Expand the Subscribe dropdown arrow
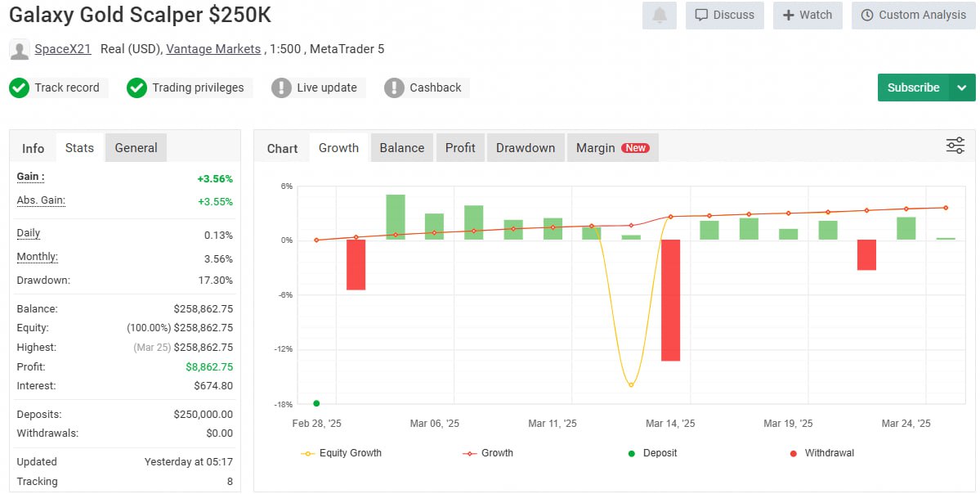 tap(962, 88)
